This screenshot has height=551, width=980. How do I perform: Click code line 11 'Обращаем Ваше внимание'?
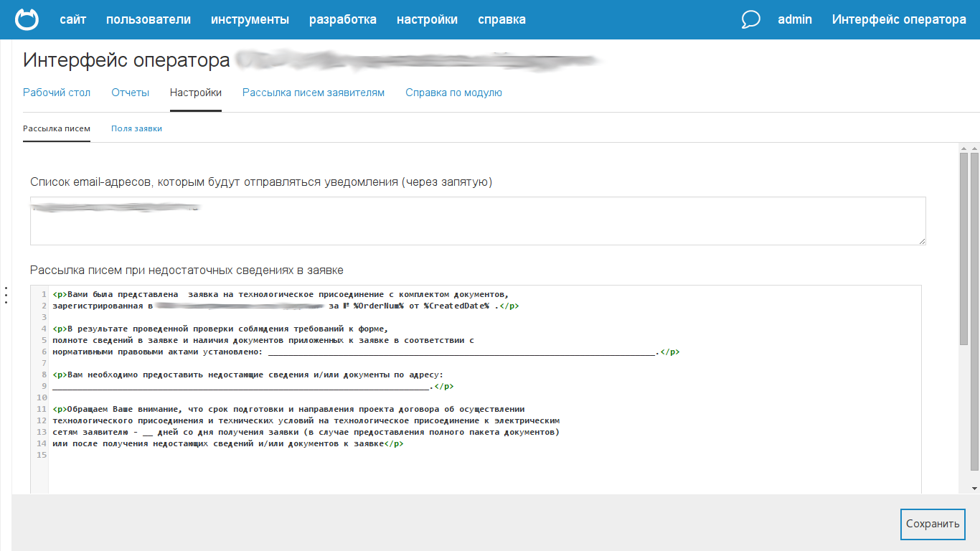pyautogui.click(x=289, y=409)
